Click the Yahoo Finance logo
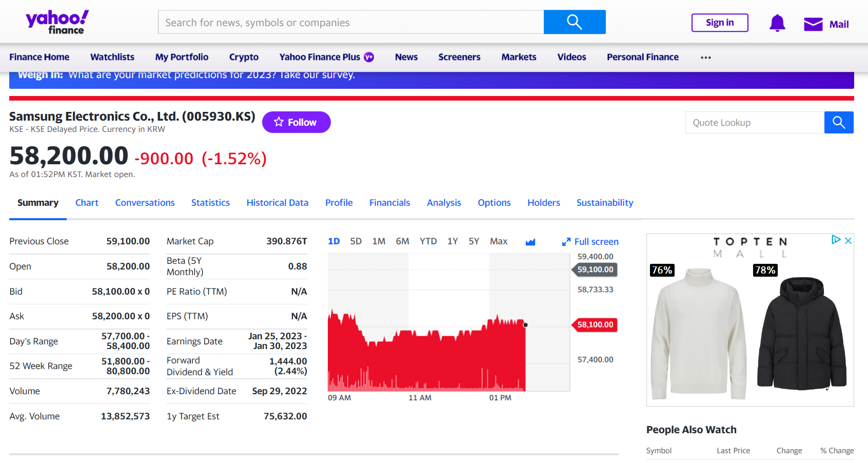The image size is (868, 463). (57, 22)
